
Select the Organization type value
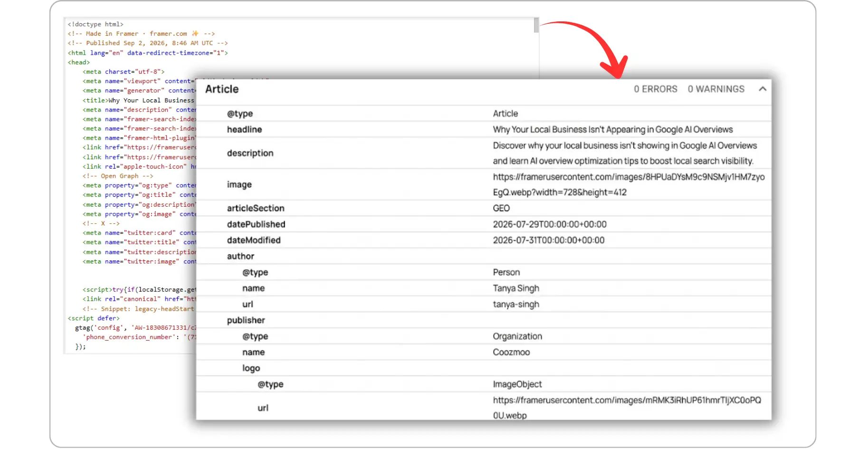pos(517,336)
